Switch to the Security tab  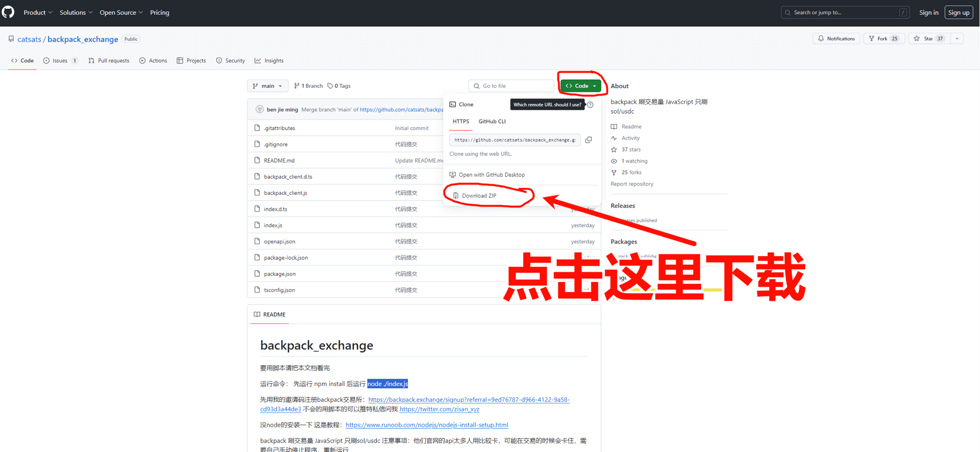pyautogui.click(x=230, y=61)
